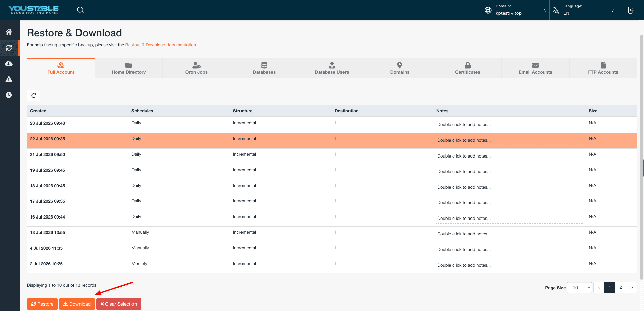644x311 pixels.
Task: Select the 23 Jul 2026 09:48 backup row
Action: [332, 125]
